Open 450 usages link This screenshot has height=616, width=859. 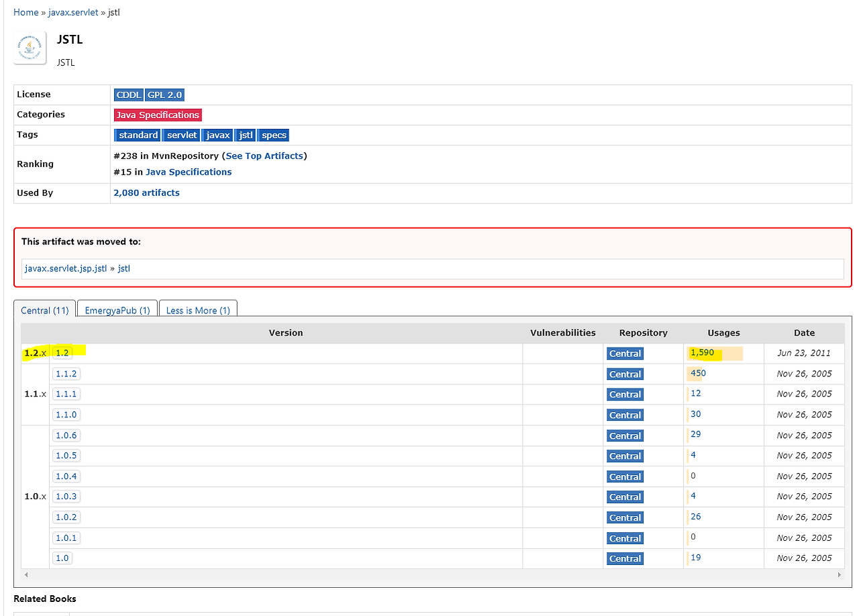[698, 373]
